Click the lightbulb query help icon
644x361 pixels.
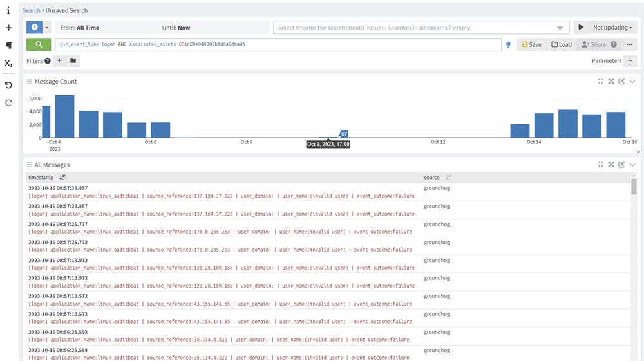[x=508, y=45]
